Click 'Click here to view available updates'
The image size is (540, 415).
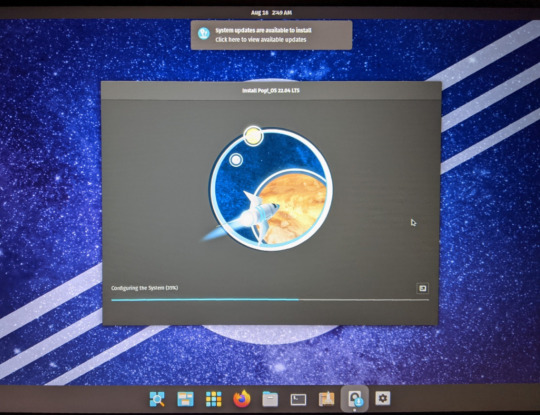pyautogui.click(x=261, y=40)
